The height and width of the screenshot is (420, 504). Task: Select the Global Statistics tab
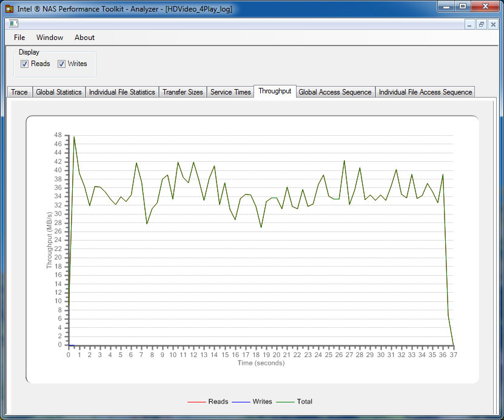[x=59, y=92]
